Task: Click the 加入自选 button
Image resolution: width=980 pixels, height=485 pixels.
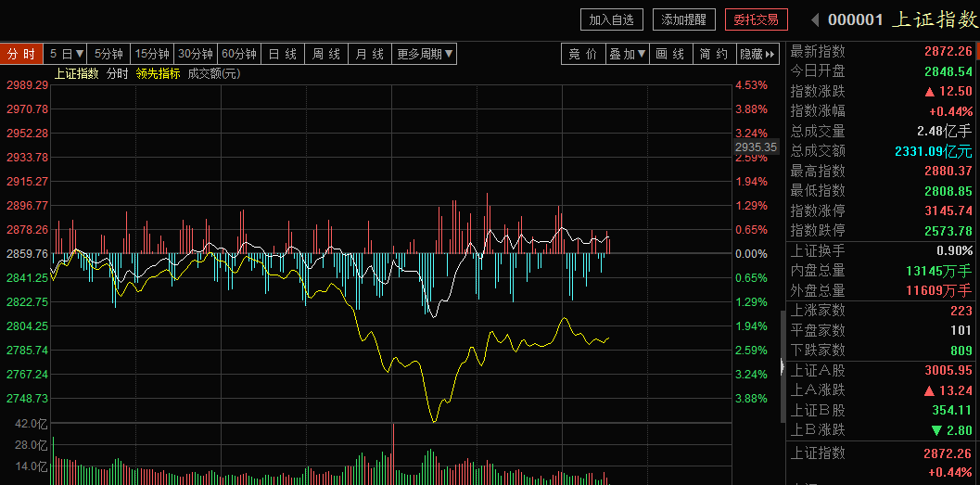Action: click(611, 19)
